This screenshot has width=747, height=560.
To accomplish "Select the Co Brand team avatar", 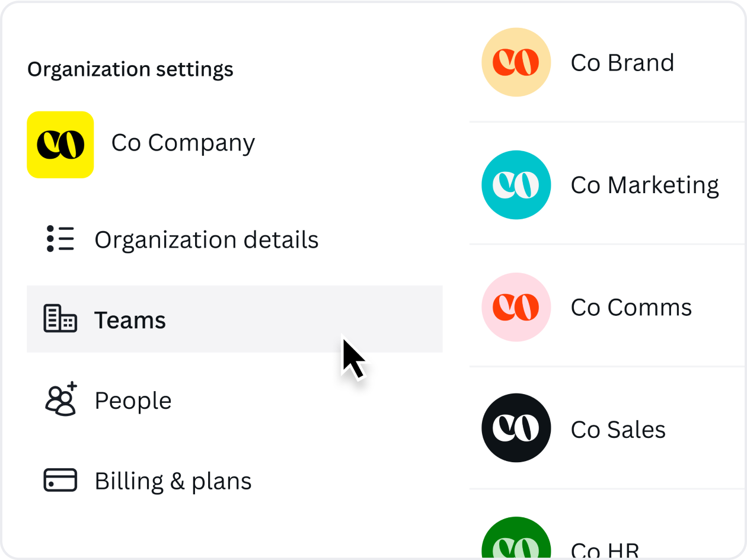I will pyautogui.click(x=516, y=62).
